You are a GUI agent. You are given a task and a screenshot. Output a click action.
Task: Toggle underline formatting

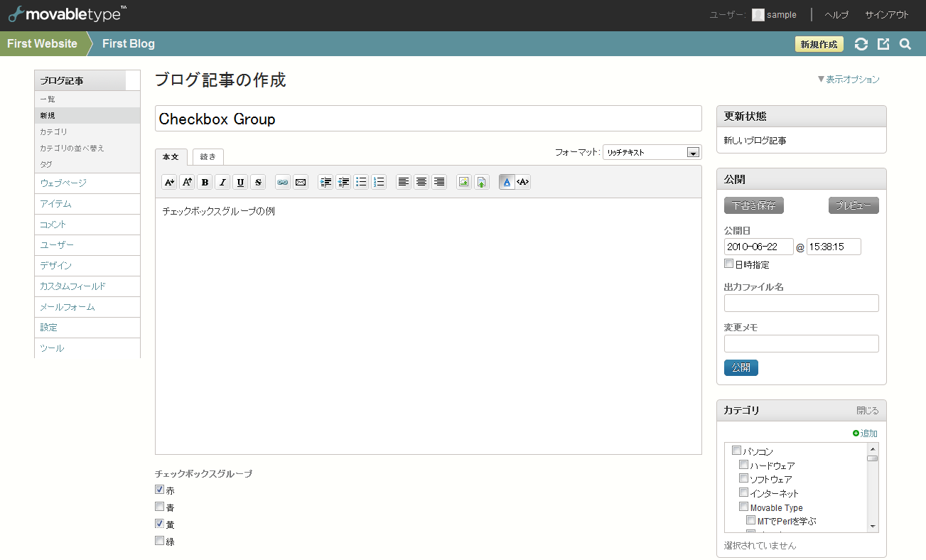(x=240, y=182)
